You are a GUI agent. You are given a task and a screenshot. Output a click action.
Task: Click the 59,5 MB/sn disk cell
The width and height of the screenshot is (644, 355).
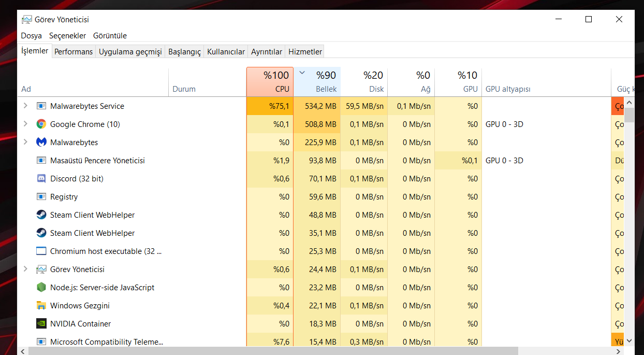click(x=364, y=106)
